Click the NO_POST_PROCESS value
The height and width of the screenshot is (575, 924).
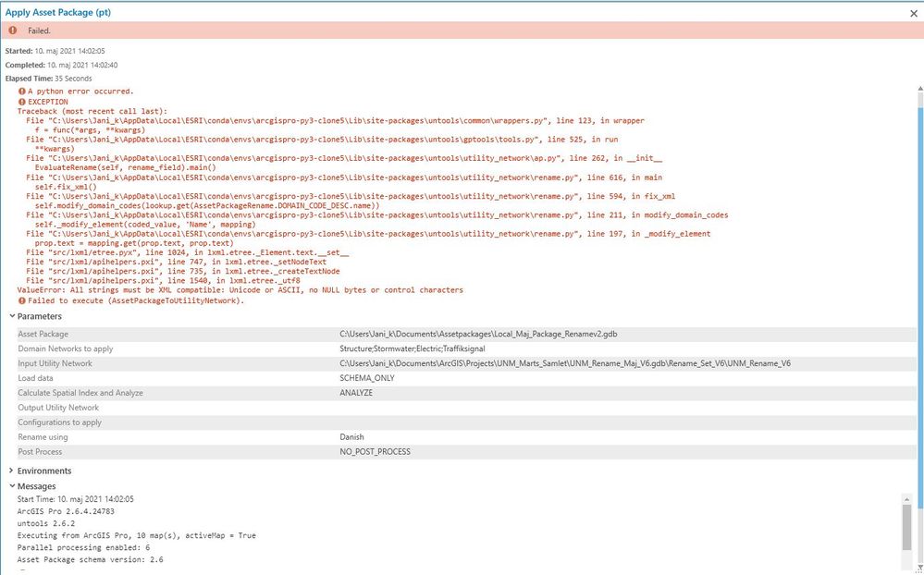[x=375, y=452]
